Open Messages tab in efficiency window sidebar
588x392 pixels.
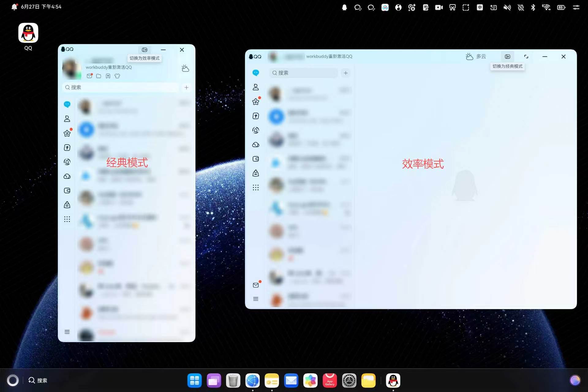click(256, 73)
